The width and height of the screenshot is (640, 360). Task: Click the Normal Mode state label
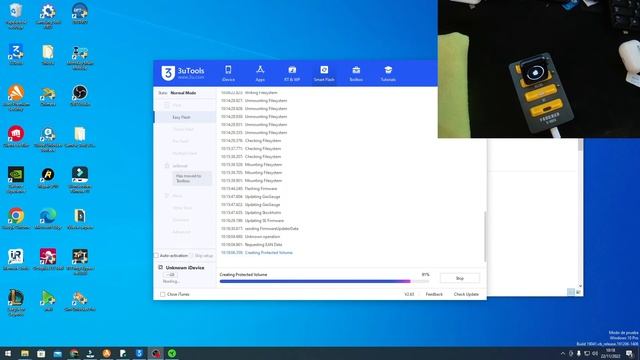tap(183, 93)
